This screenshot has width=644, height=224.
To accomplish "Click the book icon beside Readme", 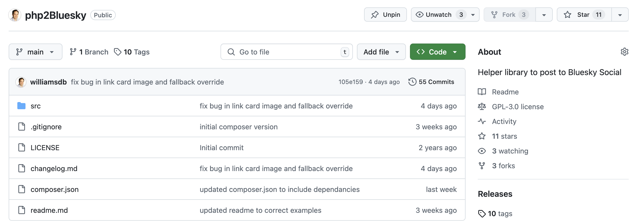I will pyautogui.click(x=482, y=92).
